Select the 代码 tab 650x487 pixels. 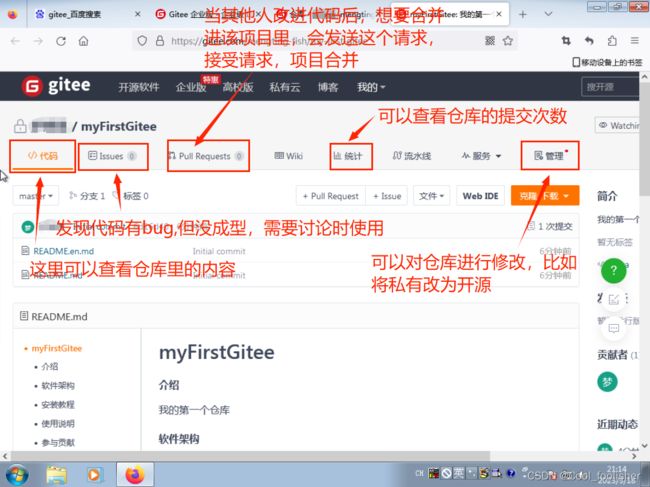[43, 156]
